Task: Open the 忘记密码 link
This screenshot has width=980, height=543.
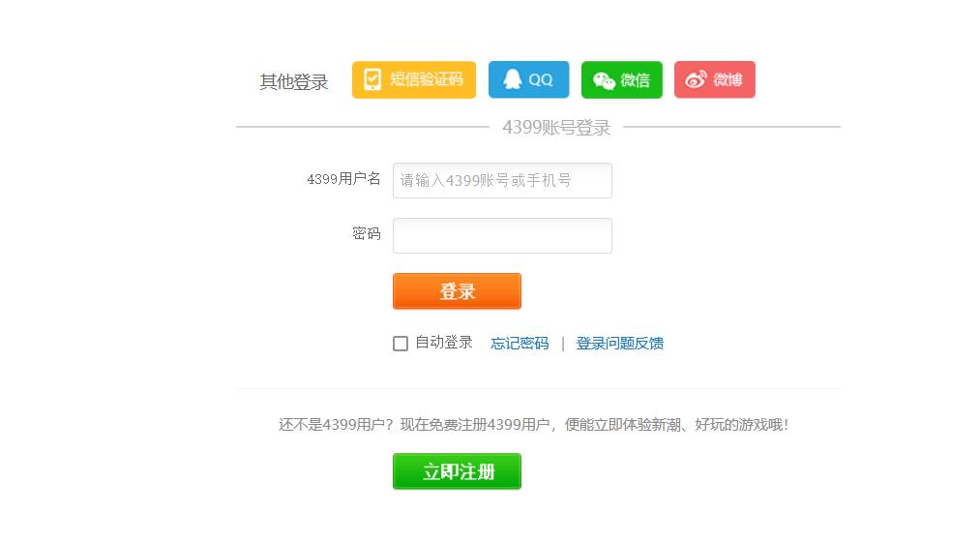Action: pos(520,344)
